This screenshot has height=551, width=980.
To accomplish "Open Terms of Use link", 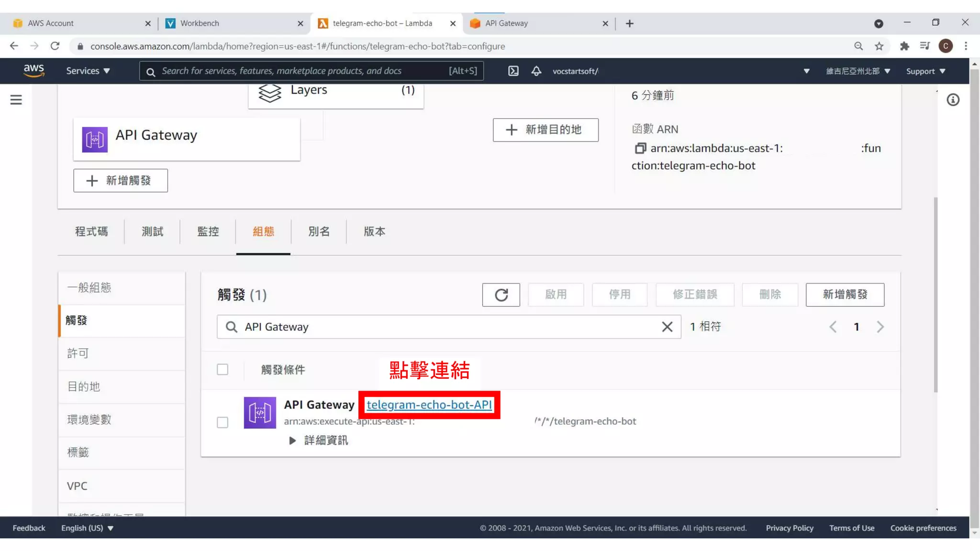I will coord(852,528).
